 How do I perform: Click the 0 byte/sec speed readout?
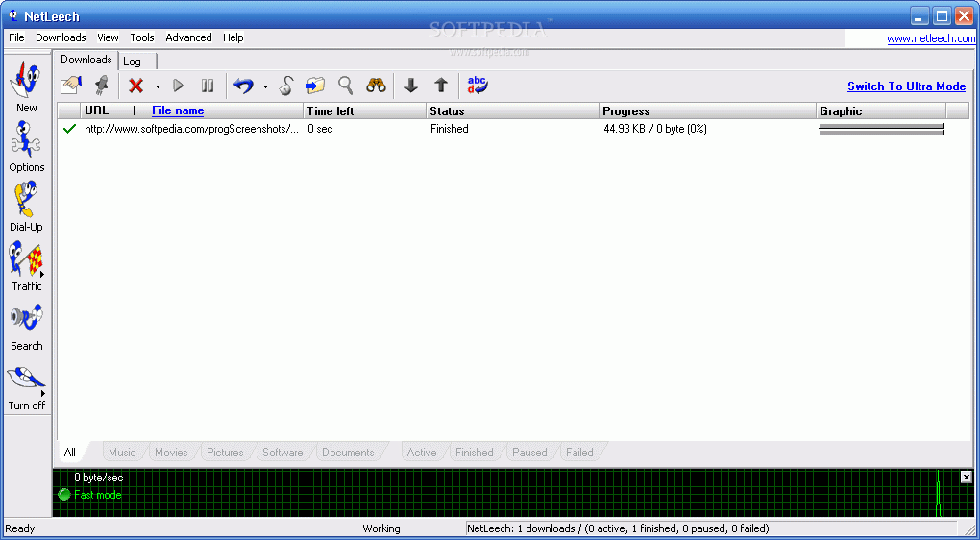(99, 478)
